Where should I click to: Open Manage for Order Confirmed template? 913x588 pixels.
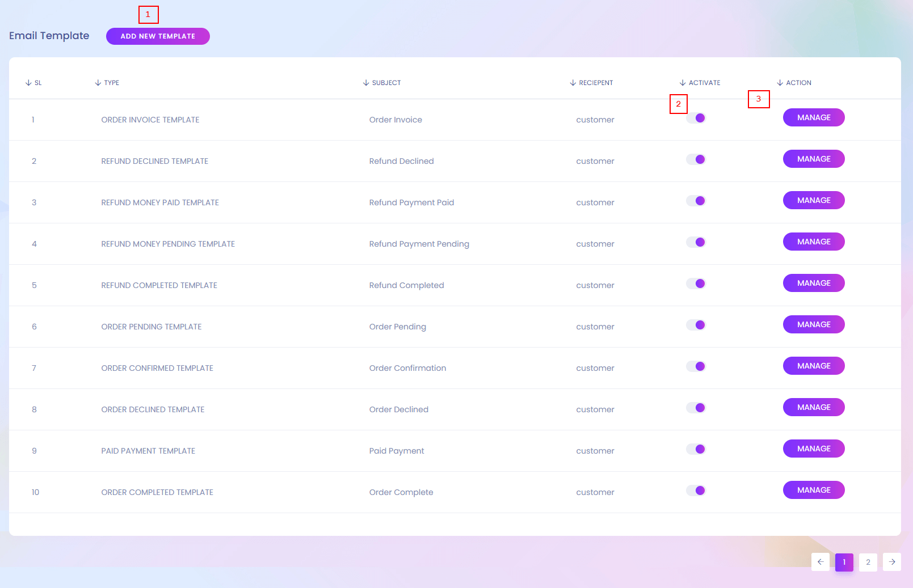[814, 366]
